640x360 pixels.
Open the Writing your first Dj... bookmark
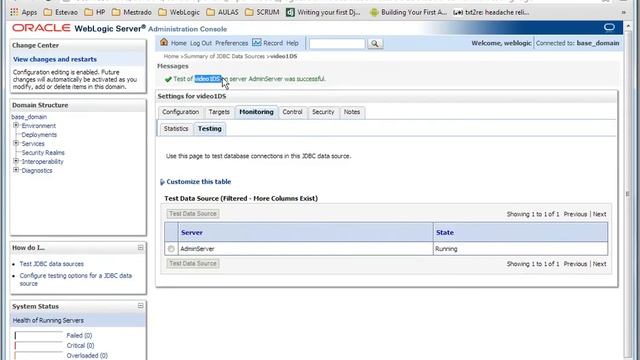pyautogui.click(x=323, y=12)
